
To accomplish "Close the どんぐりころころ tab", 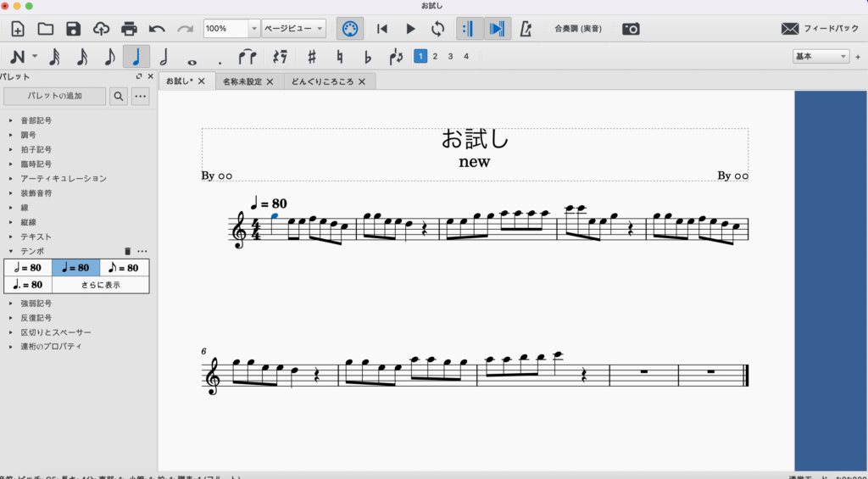I will click(362, 81).
